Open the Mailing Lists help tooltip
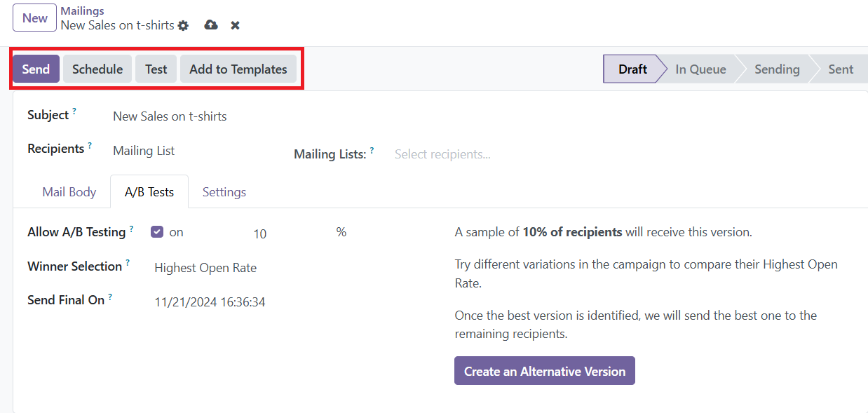Screen dimensions: 868x413 372,150
